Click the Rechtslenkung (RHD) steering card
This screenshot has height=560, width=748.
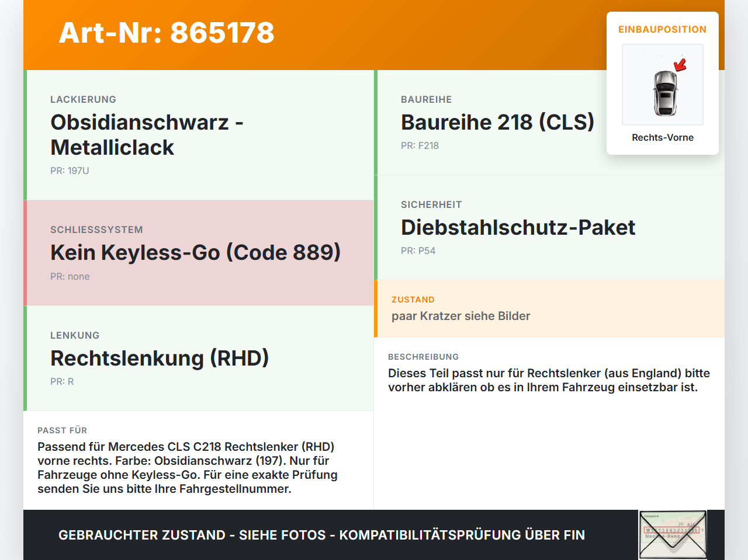[x=199, y=358]
